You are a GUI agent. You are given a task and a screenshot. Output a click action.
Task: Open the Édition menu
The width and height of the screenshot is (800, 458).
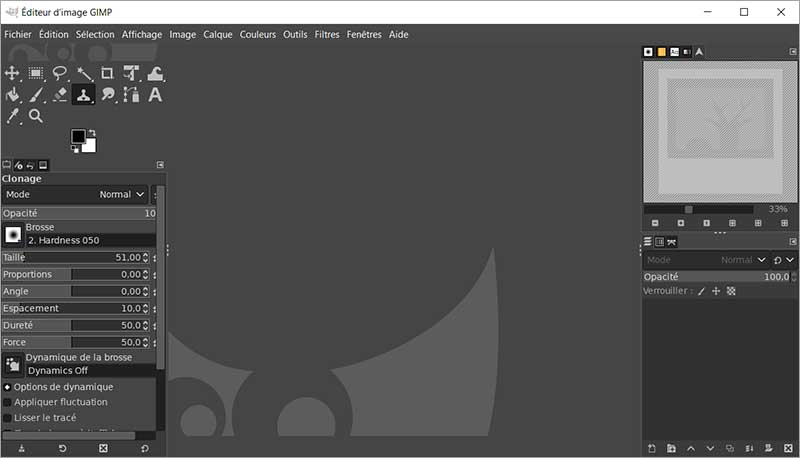[x=54, y=35]
